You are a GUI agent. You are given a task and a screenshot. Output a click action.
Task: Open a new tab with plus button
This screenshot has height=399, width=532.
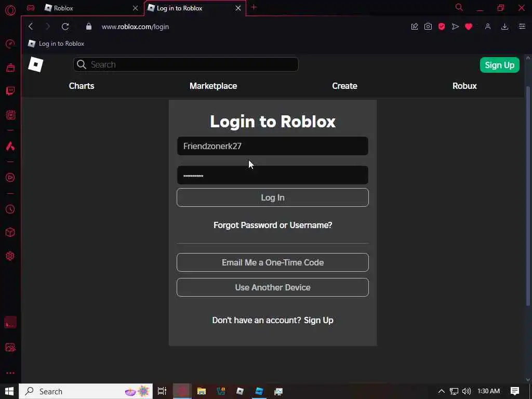pyautogui.click(x=254, y=7)
